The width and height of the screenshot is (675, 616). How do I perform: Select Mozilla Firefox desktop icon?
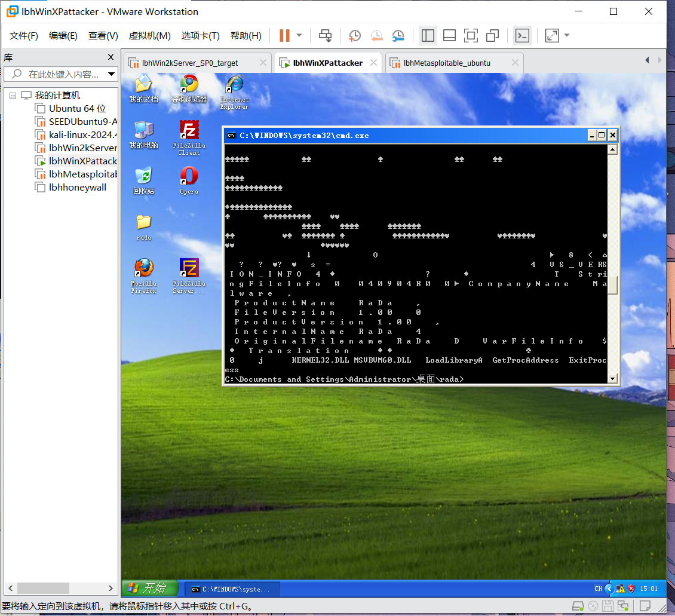tap(144, 276)
